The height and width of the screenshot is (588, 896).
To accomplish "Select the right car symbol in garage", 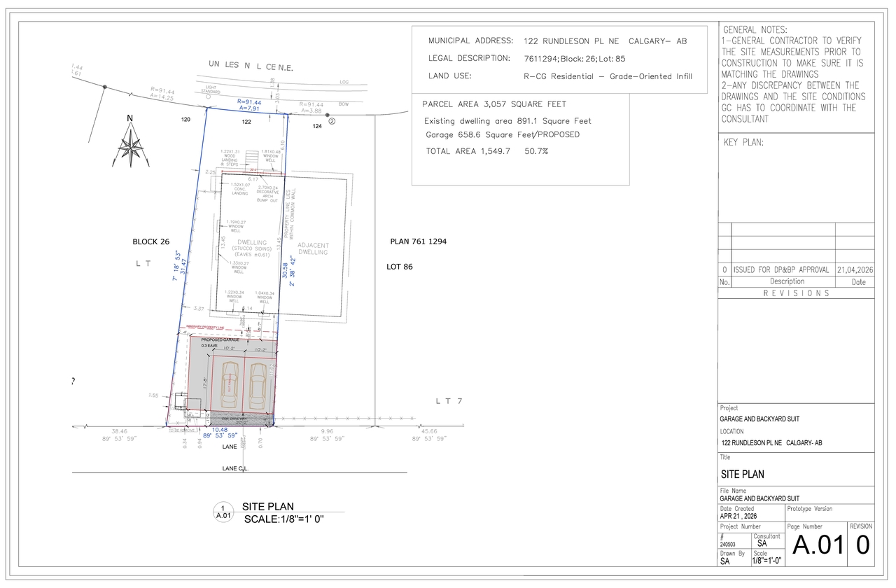I will point(258,386).
